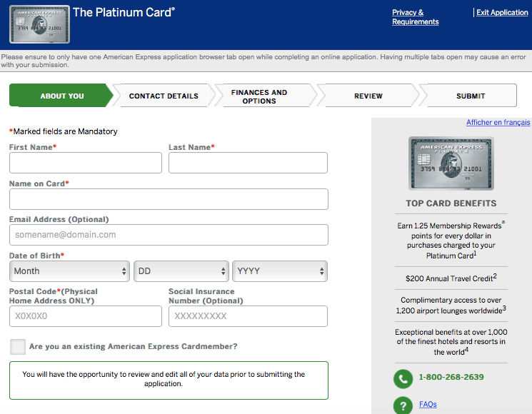This screenshot has width=532, height=414.
Task: Expand the DD day dropdown
Action: tap(181, 271)
